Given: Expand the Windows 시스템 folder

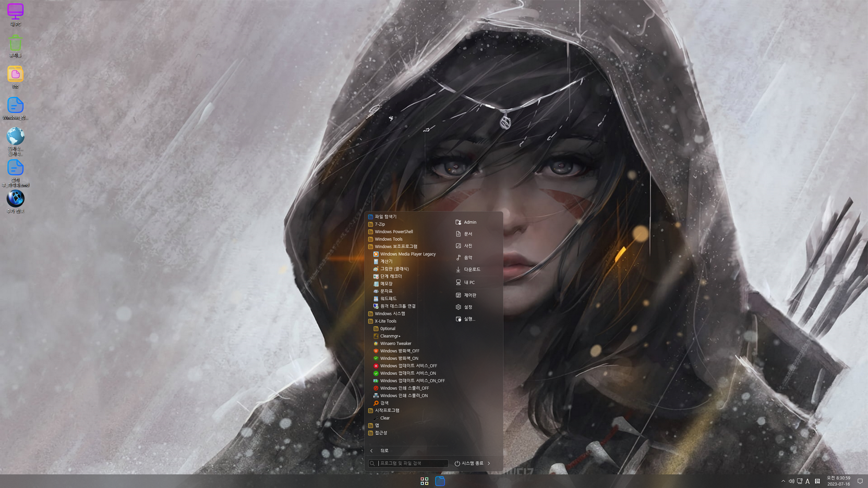Looking at the screenshot, I should tap(386, 313).
